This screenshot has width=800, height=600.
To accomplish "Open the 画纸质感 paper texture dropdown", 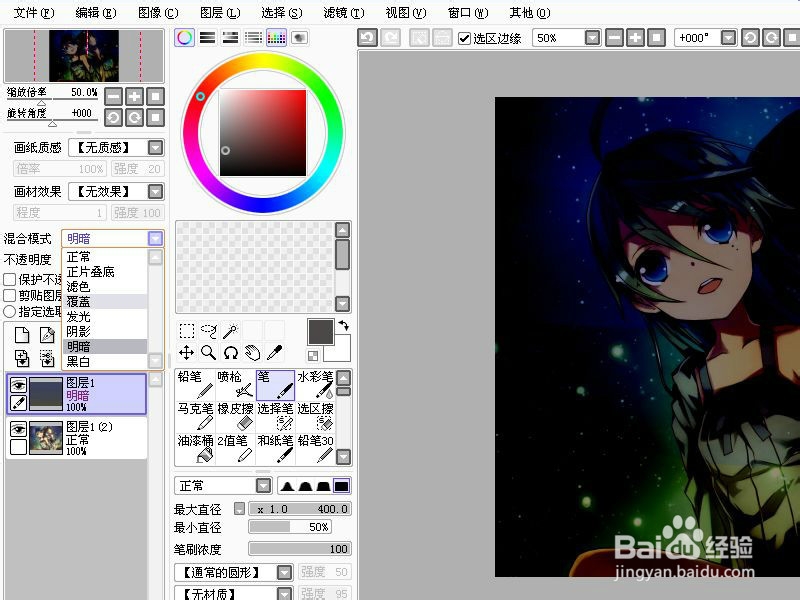I will pos(156,148).
